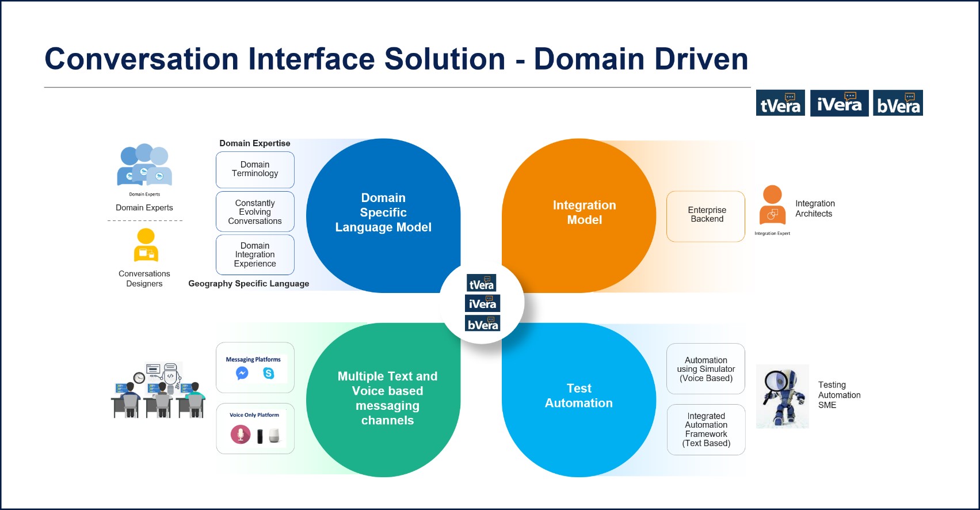Screen dimensions: 980x510
Task: Click the Skype icon in Messaging Platforms
Action: [268, 374]
